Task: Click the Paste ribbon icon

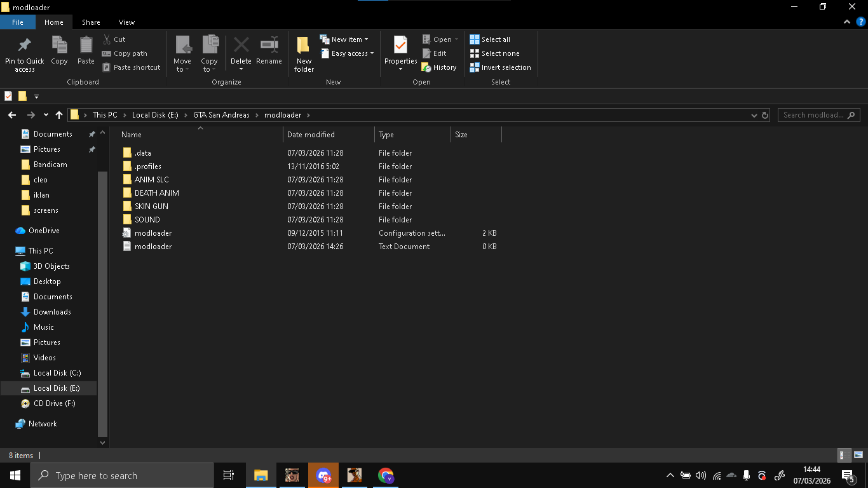Action: tap(86, 45)
